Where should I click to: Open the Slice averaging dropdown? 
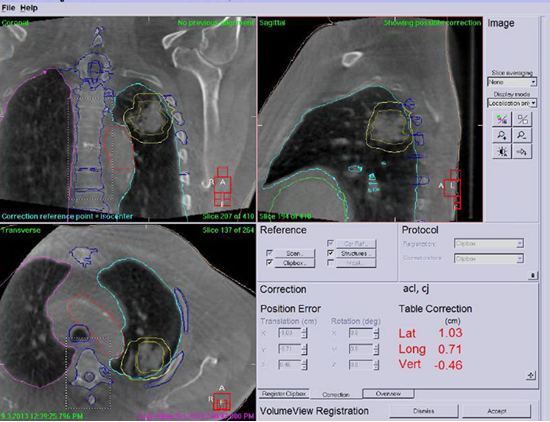pos(512,82)
